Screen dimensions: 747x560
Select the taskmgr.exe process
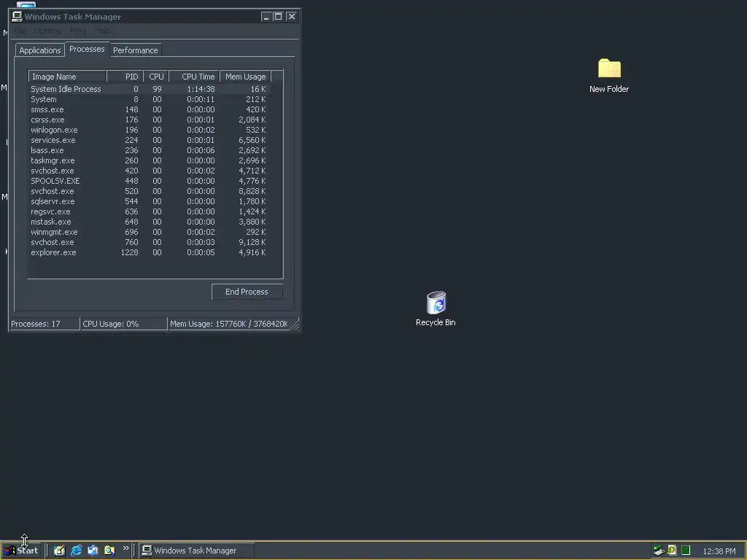pyautogui.click(x=149, y=161)
